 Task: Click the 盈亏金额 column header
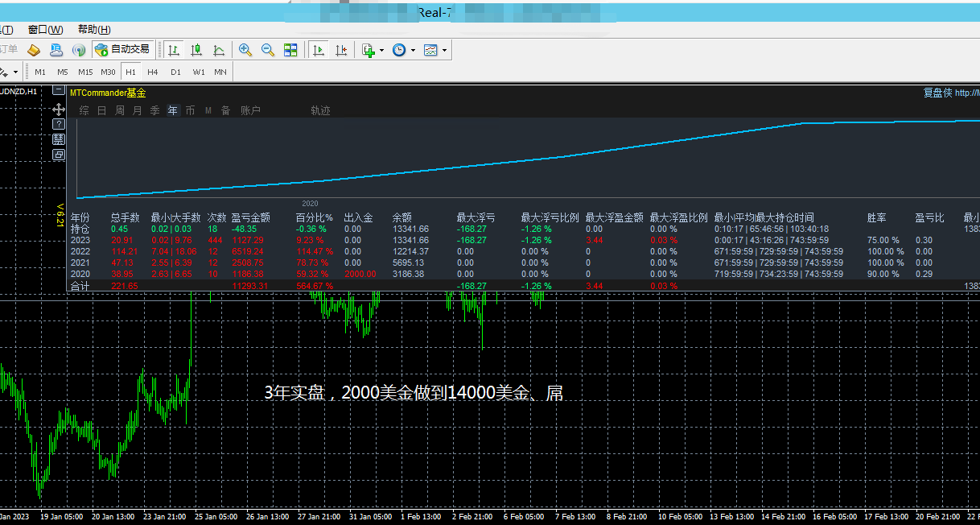click(x=250, y=217)
